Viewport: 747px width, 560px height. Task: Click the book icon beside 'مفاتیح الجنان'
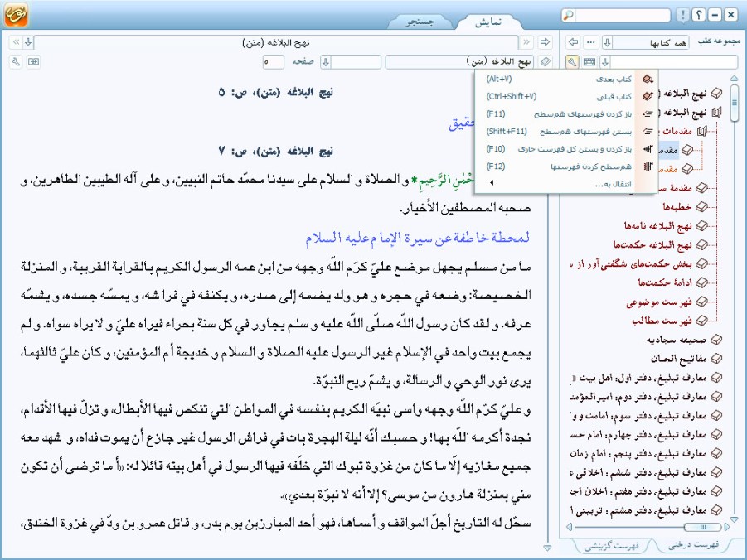click(716, 359)
